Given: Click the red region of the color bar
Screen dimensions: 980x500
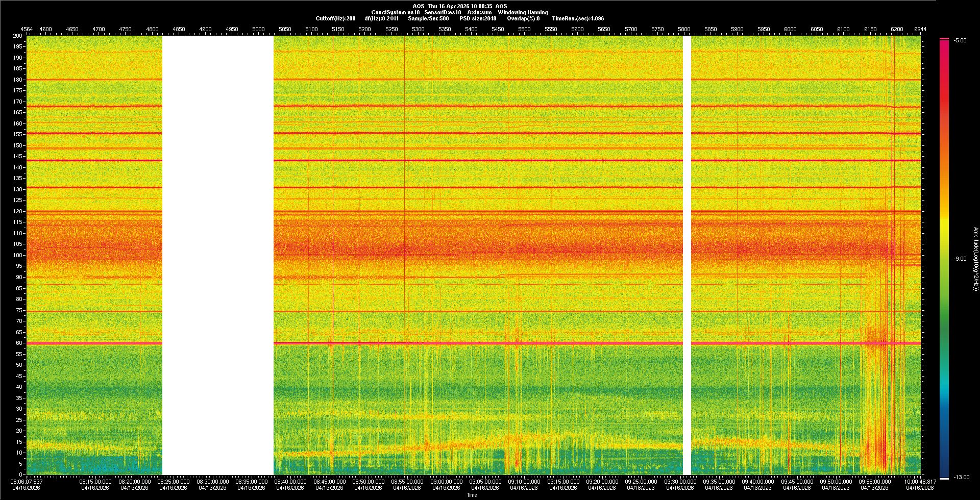Looking at the screenshot, I should pos(944,102).
